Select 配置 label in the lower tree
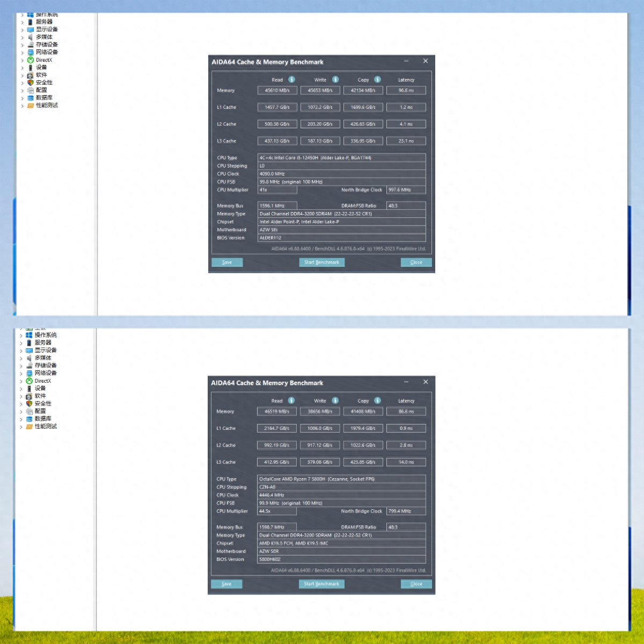This screenshot has height=644, width=644. click(40, 411)
